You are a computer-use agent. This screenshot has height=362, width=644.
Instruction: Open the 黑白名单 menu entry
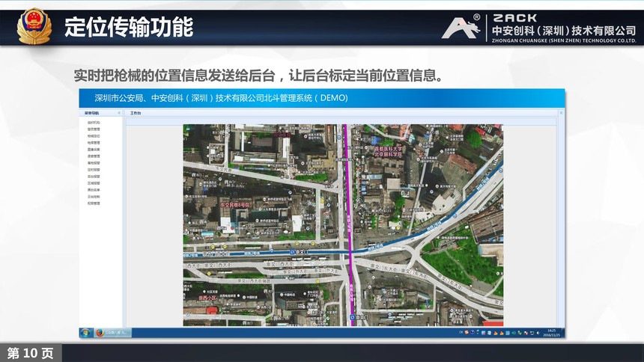[x=94, y=190]
